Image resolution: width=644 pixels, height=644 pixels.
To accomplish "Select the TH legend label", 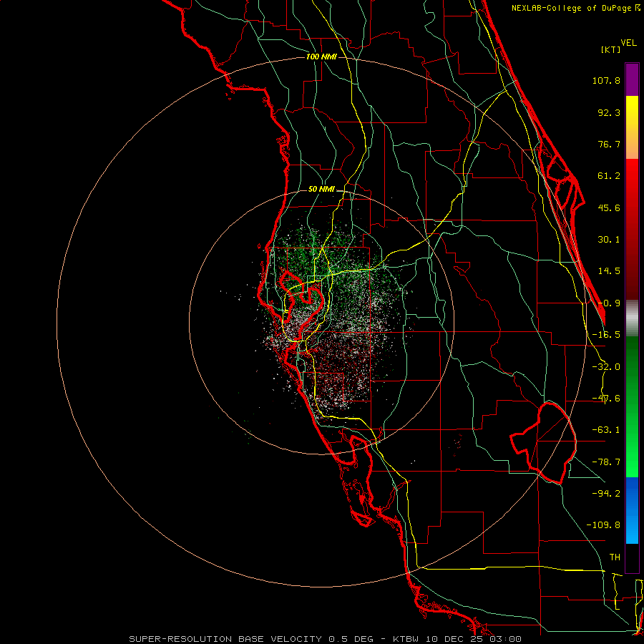I will tap(615, 557).
